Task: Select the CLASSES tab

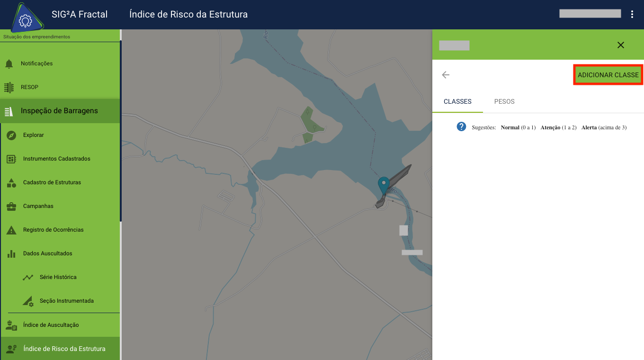Action: tap(457, 101)
